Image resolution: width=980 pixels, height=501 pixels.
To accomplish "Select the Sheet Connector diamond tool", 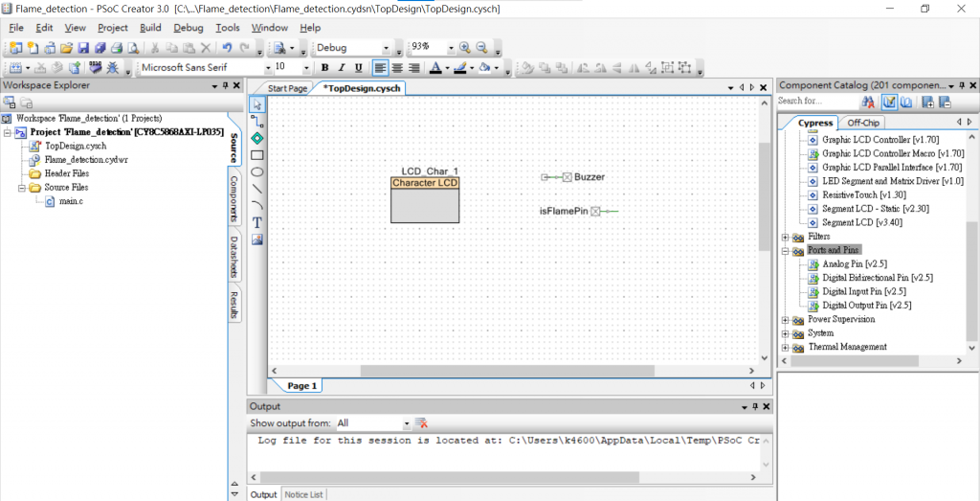I will tap(256, 138).
